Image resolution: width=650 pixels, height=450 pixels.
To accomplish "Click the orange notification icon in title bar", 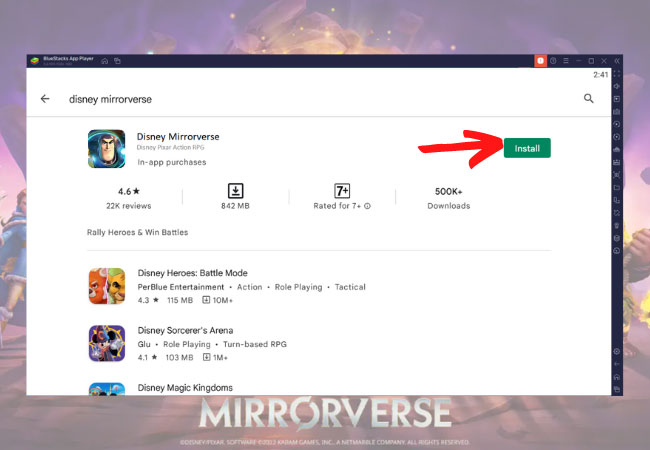I will tap(541, 61).
